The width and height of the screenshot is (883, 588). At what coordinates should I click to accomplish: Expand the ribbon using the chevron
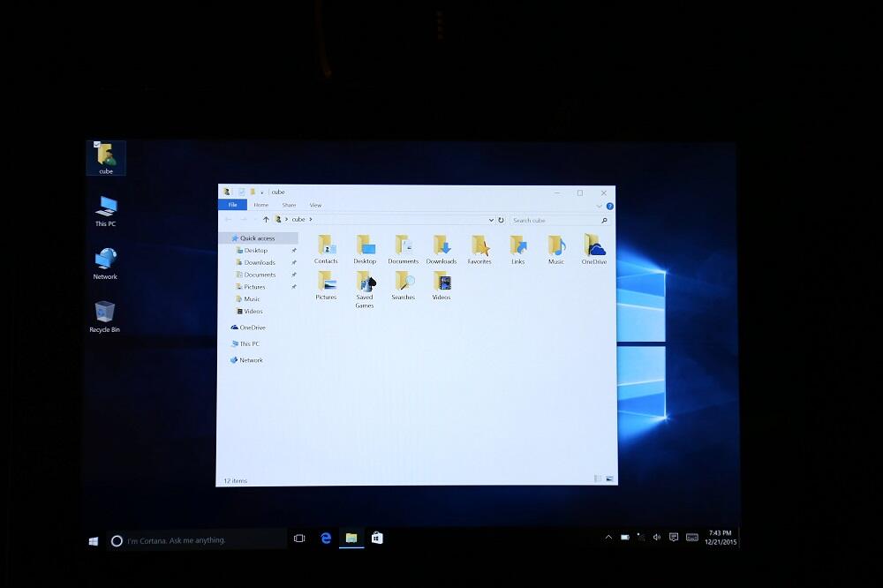coord(599,206)
